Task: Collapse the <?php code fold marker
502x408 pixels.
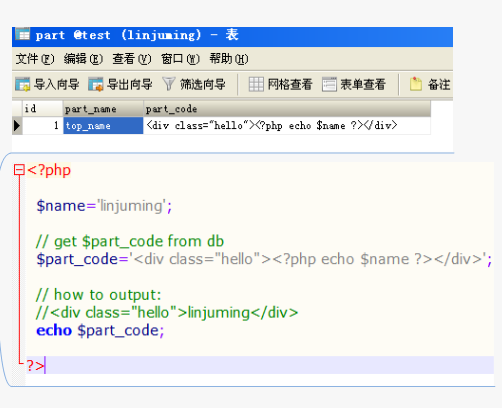Action: 19,170
